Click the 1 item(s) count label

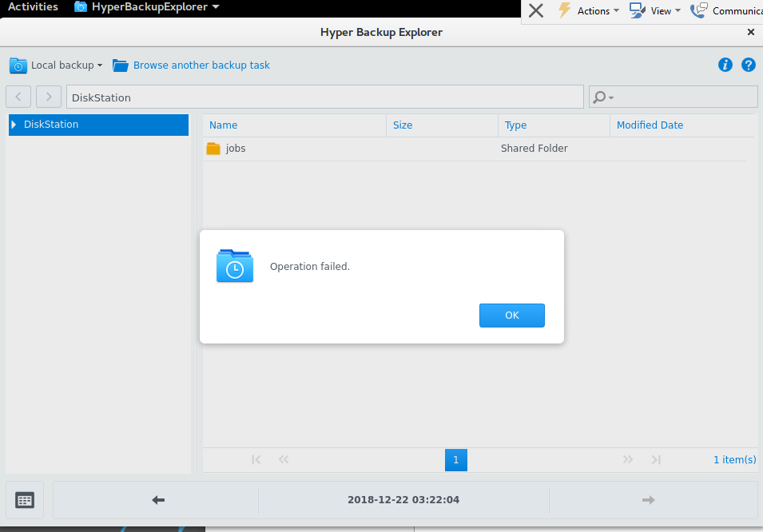click(x=735, y=459)
